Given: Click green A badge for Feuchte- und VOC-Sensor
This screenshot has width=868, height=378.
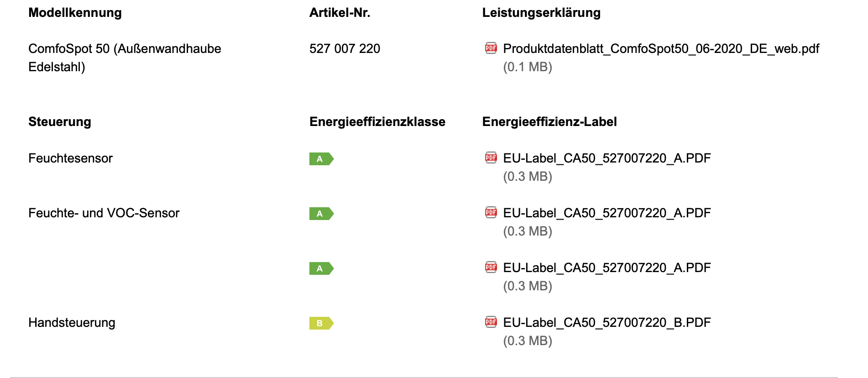Looking at the screenshot, I should click(x=322, y=214).
